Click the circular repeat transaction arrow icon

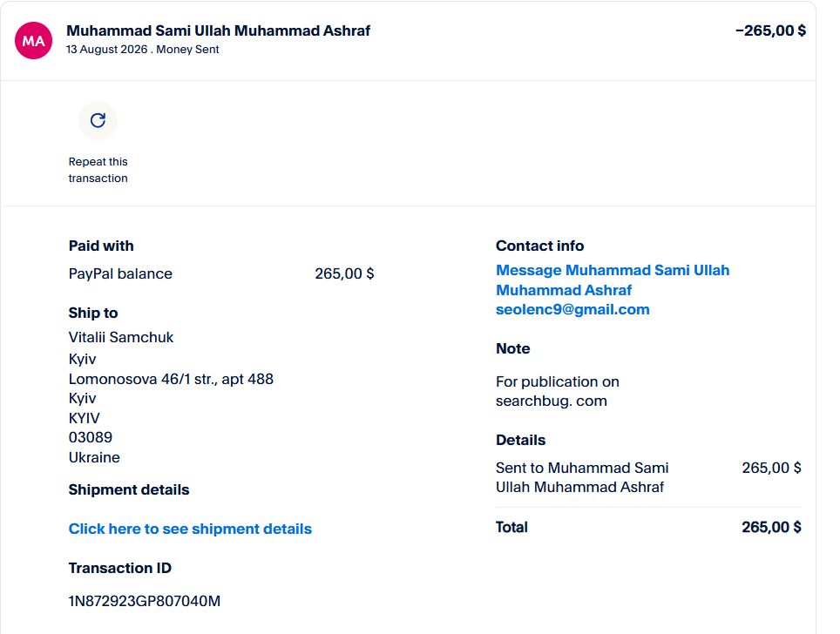coord(98,120)
